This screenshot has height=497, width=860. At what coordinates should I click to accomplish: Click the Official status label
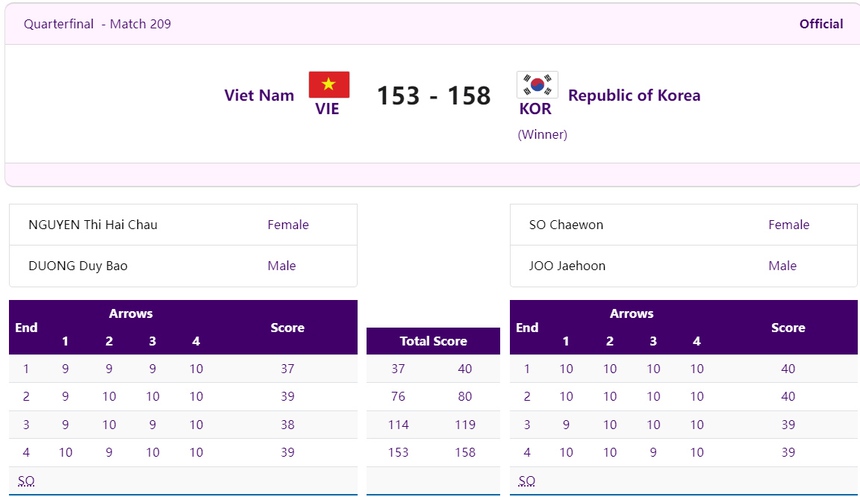[821, 24]
